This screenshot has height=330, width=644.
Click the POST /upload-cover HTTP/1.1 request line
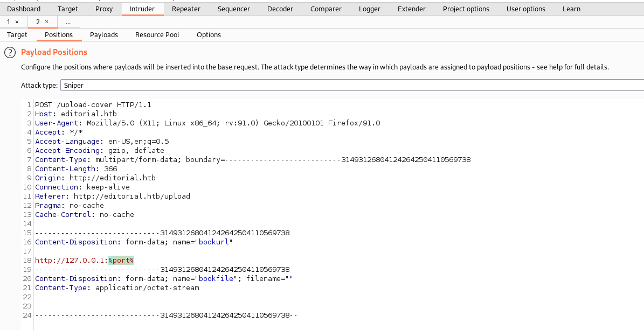pyautogui.click(x=93, y=104)
